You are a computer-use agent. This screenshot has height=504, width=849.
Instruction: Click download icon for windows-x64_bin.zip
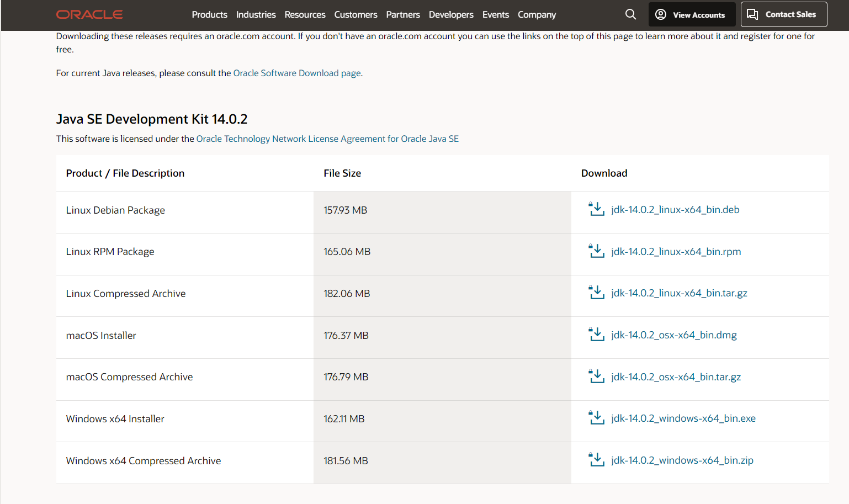click(x=597, y=460)
